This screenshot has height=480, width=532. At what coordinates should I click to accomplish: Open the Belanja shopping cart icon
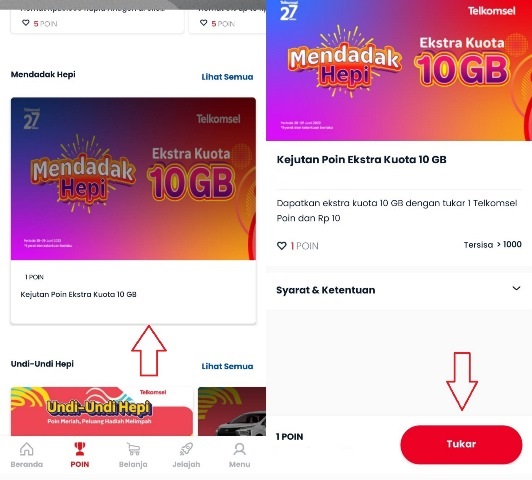click(x=133, y=449)
